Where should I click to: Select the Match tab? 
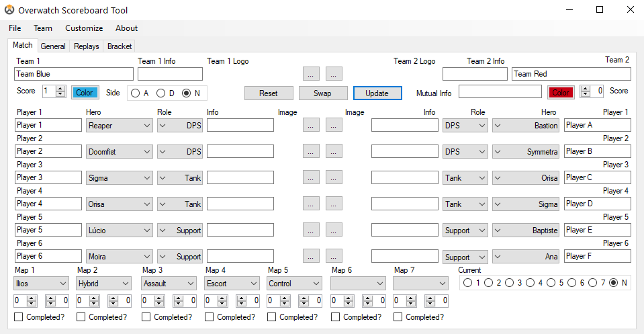tap(23, 45)
